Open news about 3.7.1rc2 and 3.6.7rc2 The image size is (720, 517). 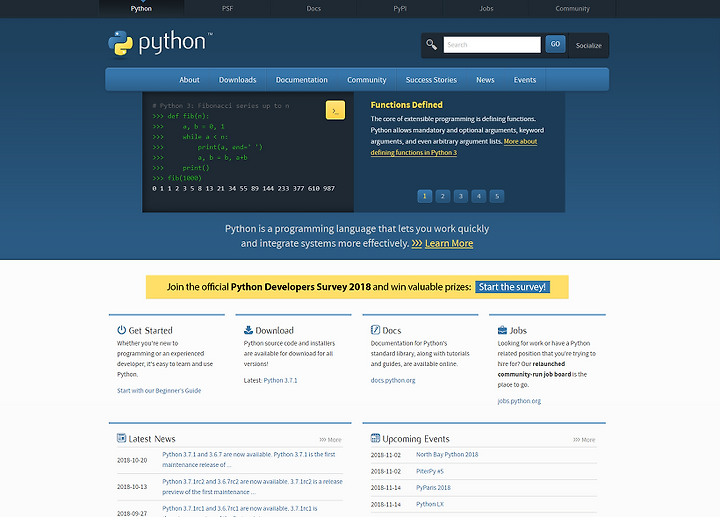[252, 486]
